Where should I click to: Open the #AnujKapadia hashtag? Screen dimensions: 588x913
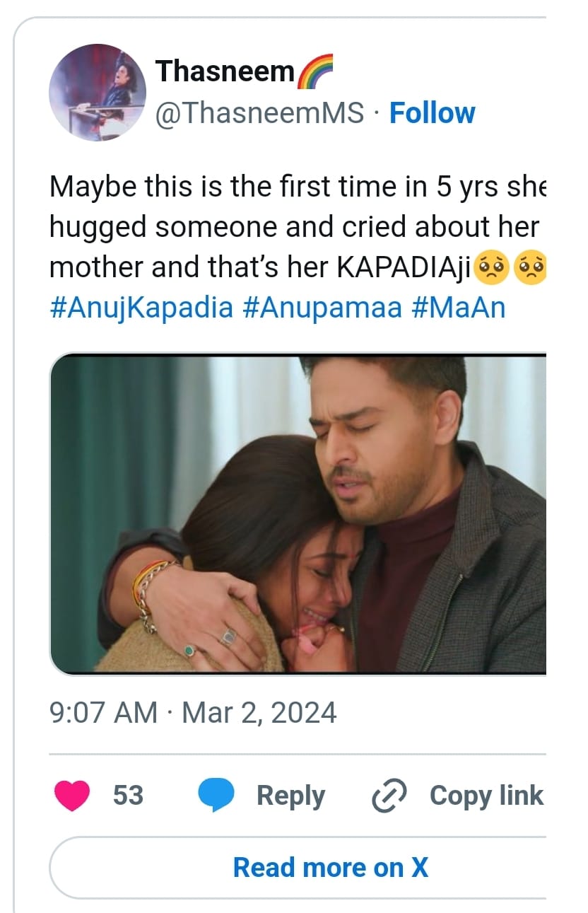pos(141,308)
